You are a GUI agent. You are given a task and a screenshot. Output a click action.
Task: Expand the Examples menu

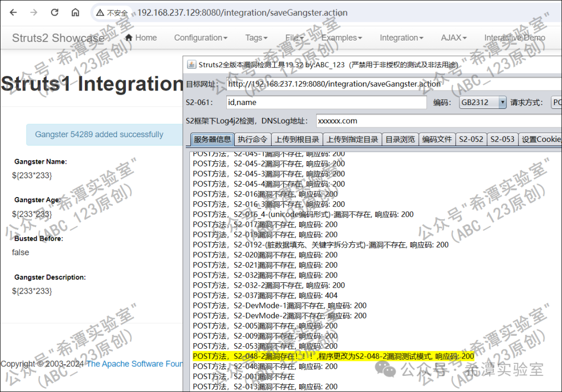341,37
